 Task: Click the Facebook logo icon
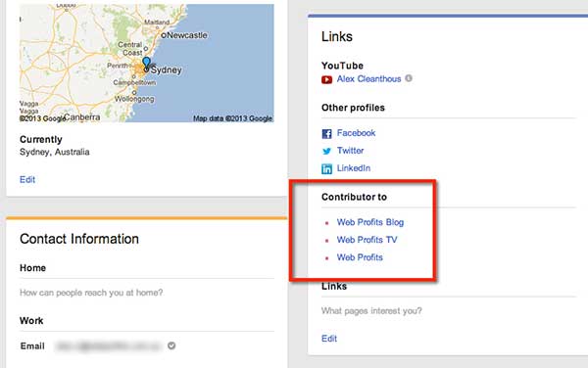(x=326, y=134)
